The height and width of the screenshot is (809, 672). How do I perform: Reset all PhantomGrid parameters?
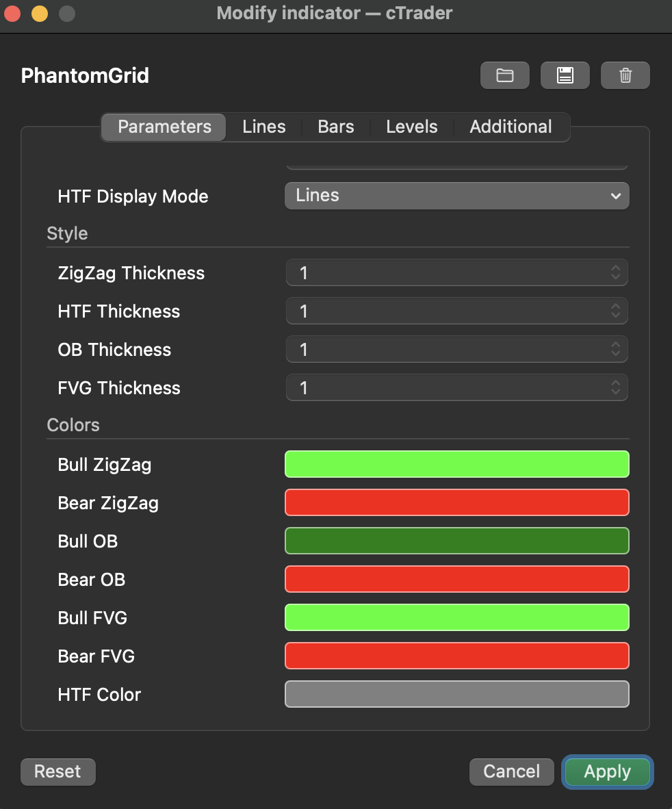pyautogui.click(x=57, y=771)
